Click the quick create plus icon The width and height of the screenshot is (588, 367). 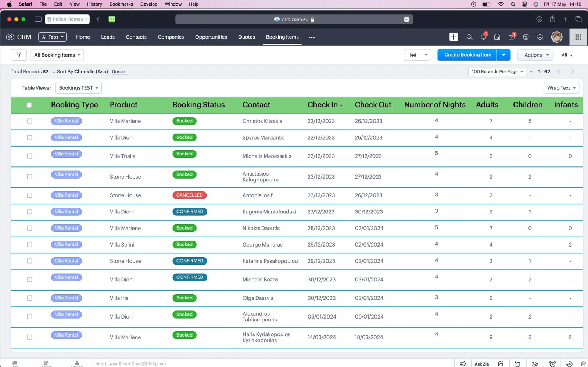[x=453, y=37]
